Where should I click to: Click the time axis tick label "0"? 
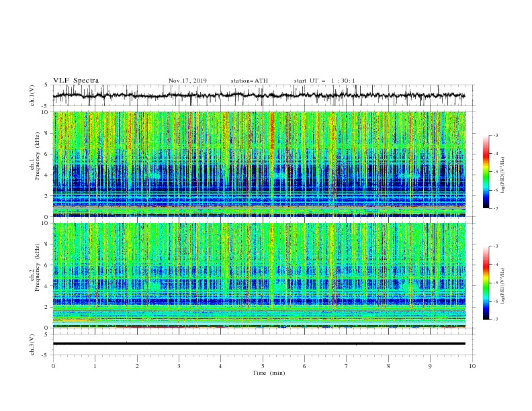pyautogui.click(x=53, y=366)
